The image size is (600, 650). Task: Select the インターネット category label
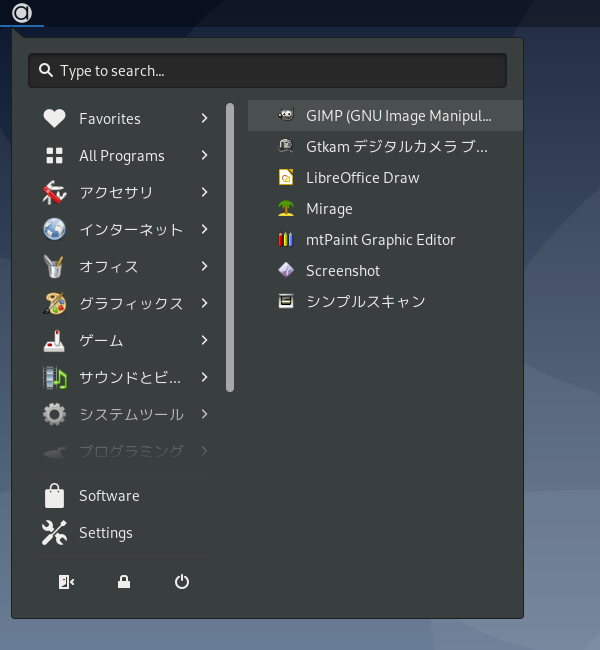131,230
